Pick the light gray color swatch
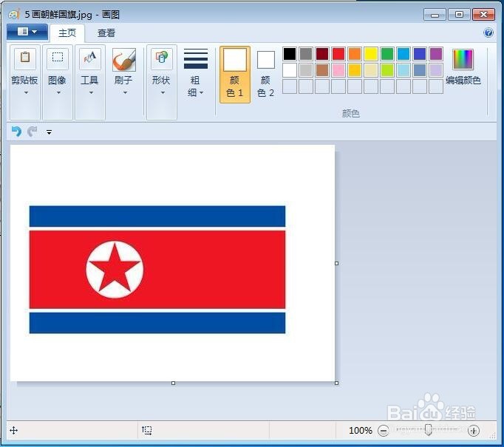Screen dimensions: 504x447 click(x=306, y=70)
